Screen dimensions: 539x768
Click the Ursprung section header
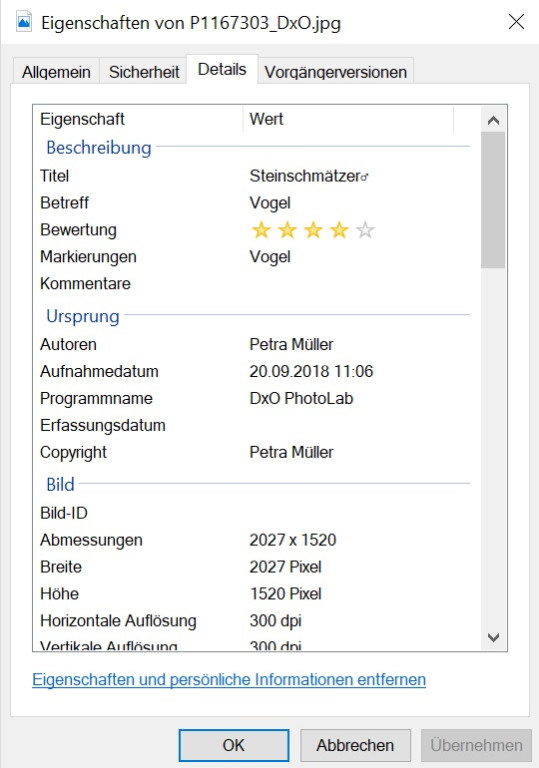(83, 316)
